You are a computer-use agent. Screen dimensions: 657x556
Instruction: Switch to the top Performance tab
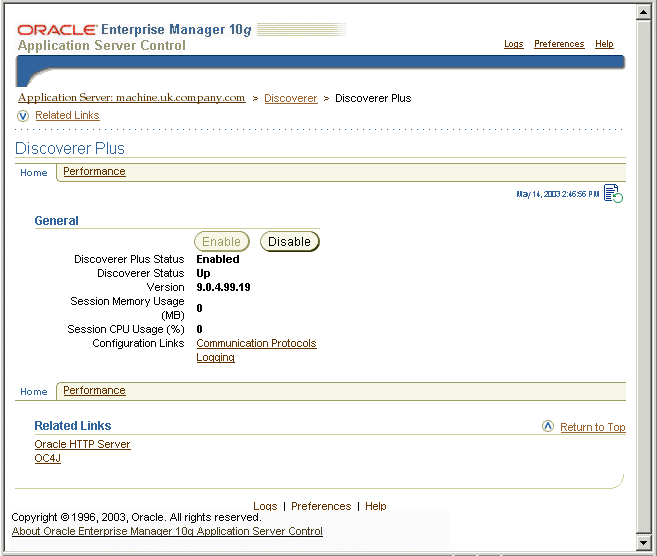pyautogui.click(x=94, y=171)
